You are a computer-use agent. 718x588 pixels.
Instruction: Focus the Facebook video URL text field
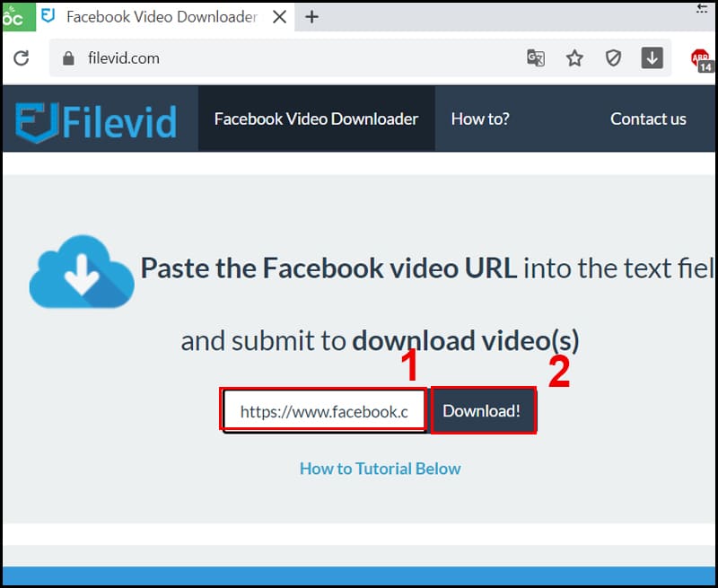coord(324,410)
